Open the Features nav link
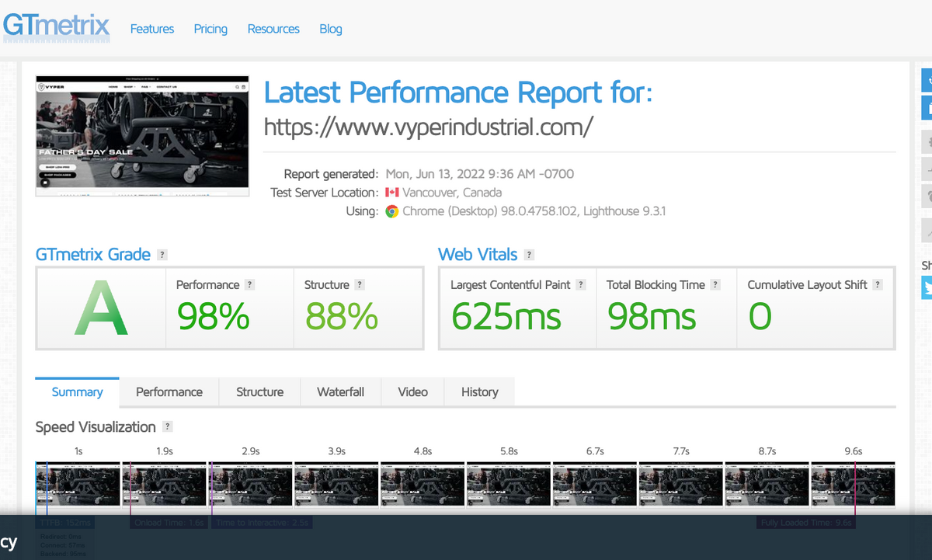 tap(152, 29)
